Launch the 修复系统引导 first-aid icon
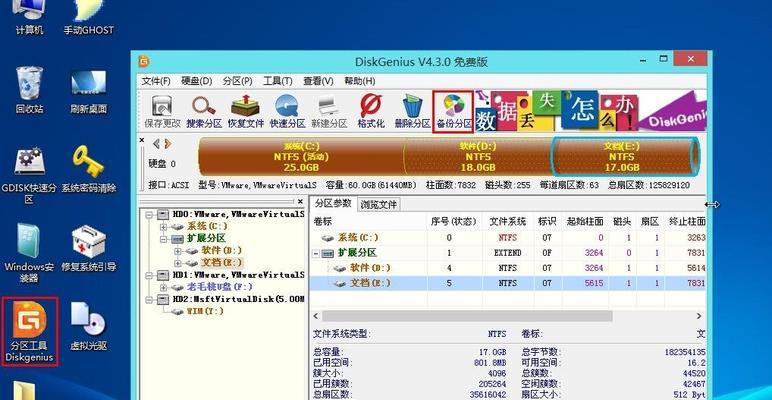 pos(89,249)
